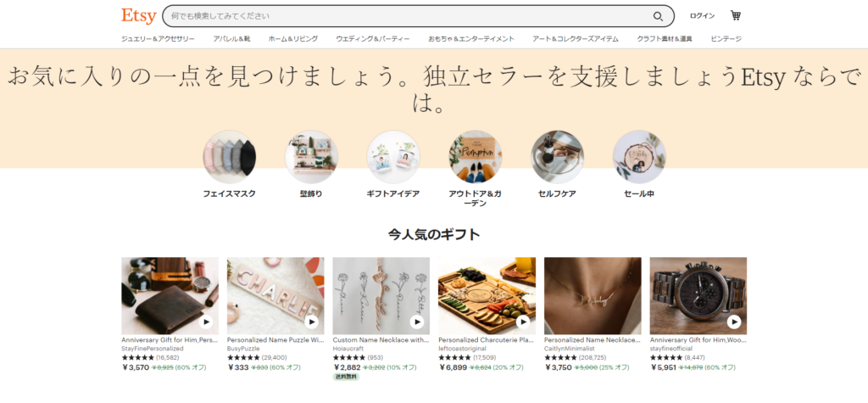This screenshot has height=403, width=868.
Task: Open the ホーム＆リビング menu
Action: (292, 39)
